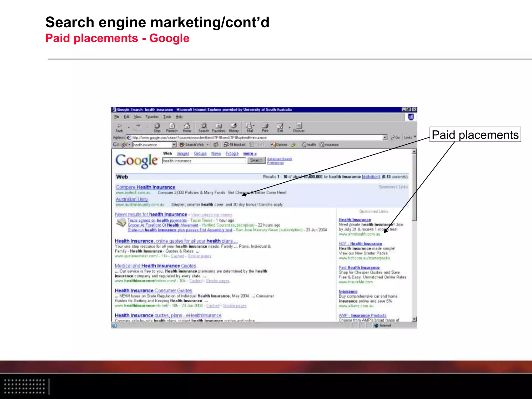532x399 pixels.
Task: Switch to Google News tab
Action: pyautogui.click(x=216, y=154)
